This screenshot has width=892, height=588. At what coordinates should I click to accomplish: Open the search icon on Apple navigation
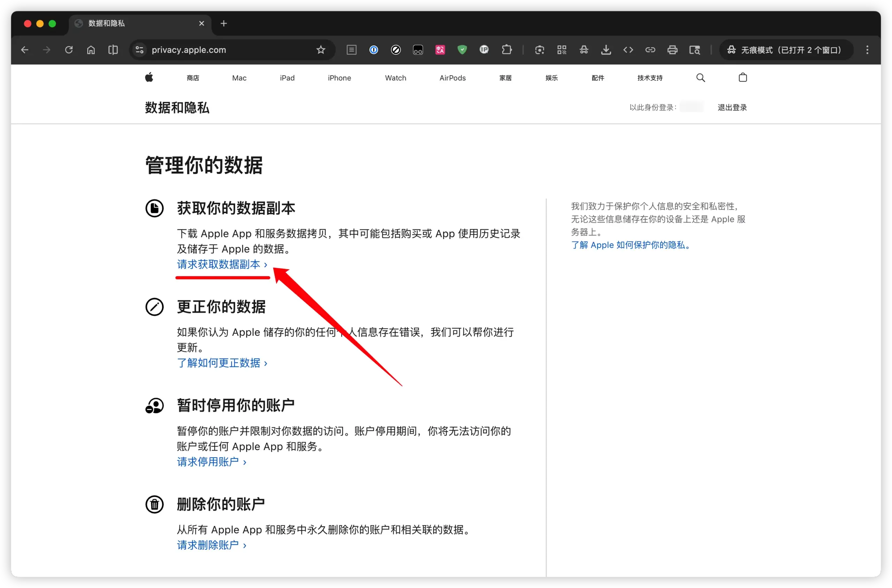[700, 77]
